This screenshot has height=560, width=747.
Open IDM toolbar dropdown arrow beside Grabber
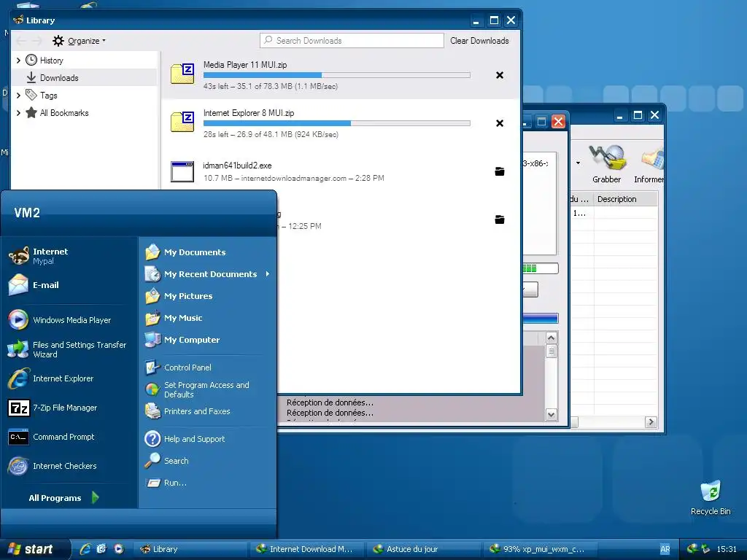click(x=578, y=163)
